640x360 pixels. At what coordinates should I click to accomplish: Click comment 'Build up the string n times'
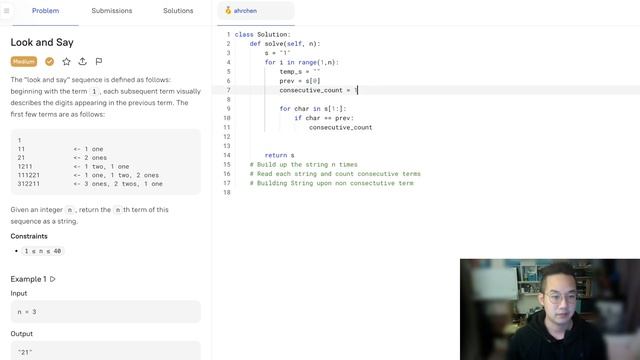[304, 164]
